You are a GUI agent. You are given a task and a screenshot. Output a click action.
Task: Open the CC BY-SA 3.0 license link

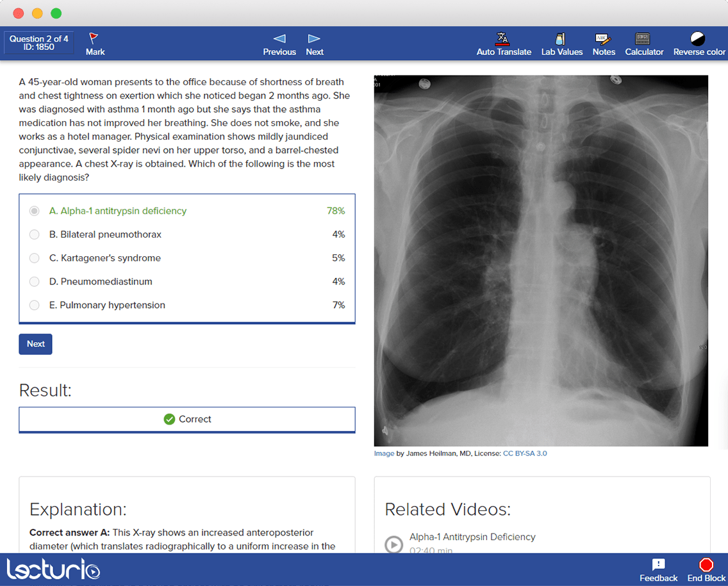525,453
